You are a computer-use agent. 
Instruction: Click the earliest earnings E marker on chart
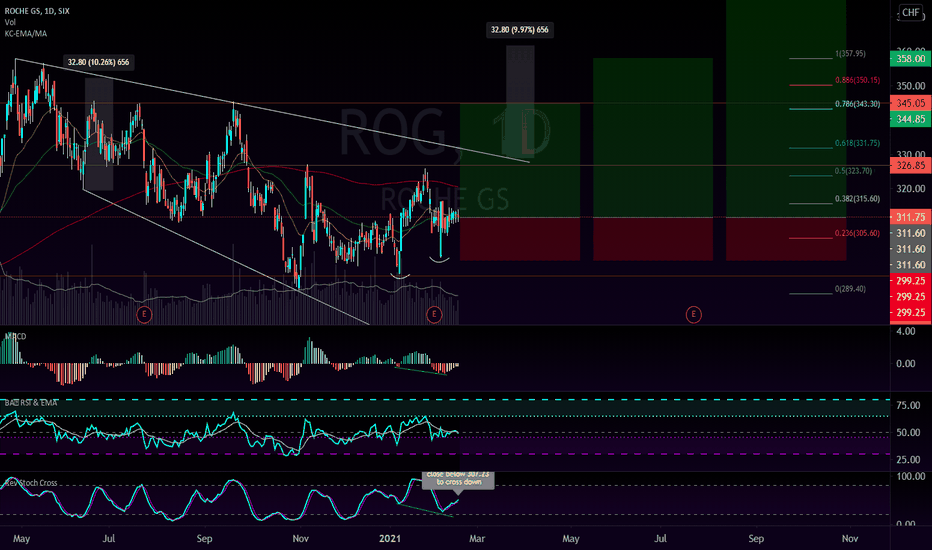pos(144,315)
